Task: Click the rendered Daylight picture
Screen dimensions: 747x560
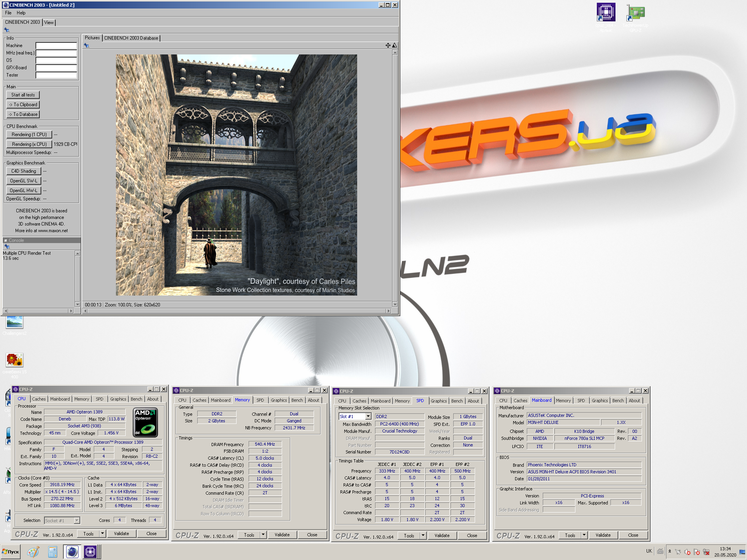Action: [x=236, y=175]
